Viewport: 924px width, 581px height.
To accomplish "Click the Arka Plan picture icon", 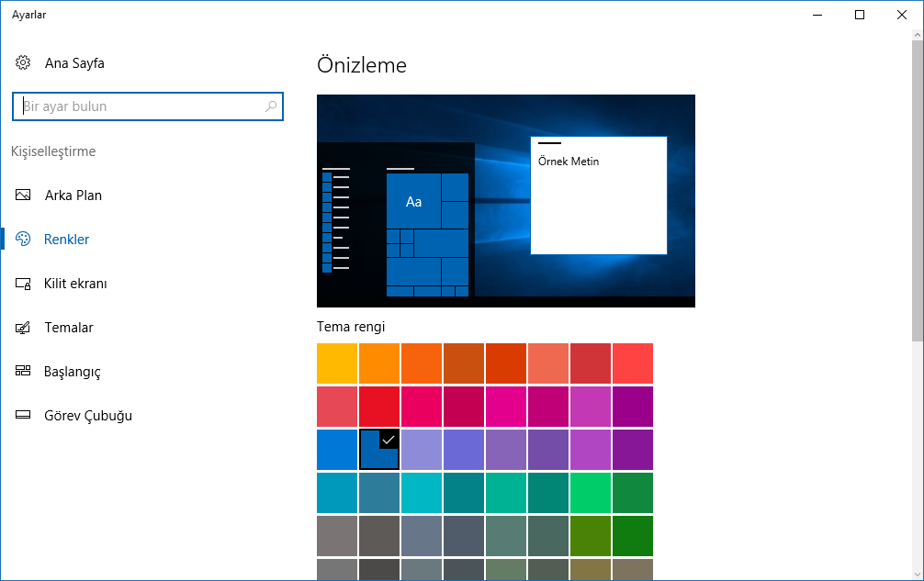I will [x=23, y=196].
